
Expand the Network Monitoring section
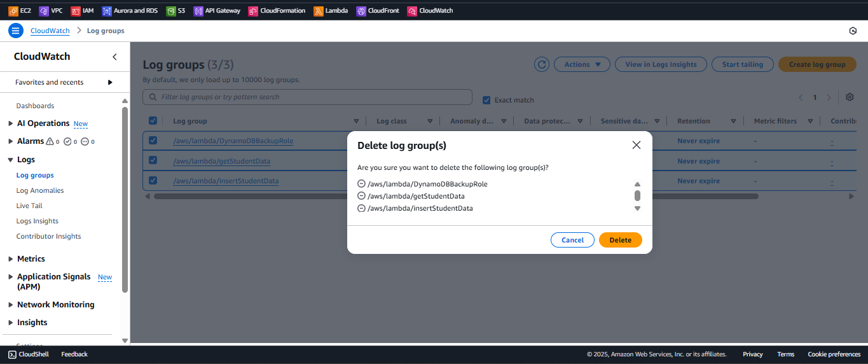click(x=10, y=305)
